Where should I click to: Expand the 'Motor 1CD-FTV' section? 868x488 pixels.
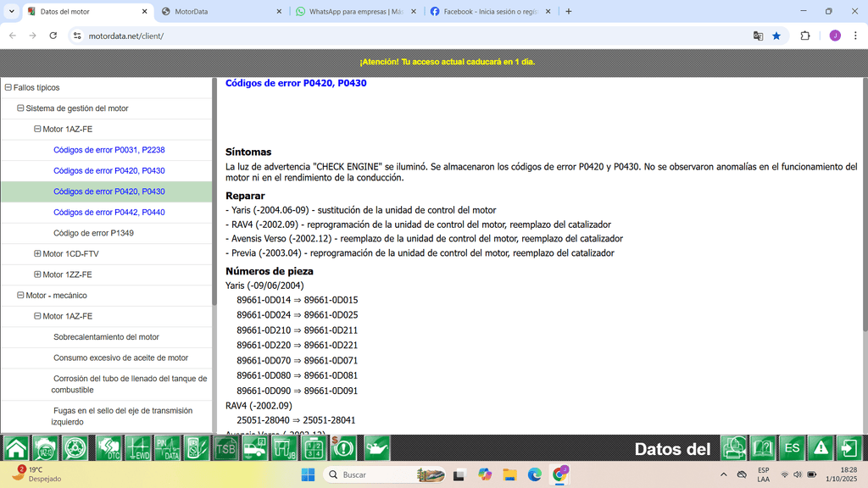click(x=37, y=253)
